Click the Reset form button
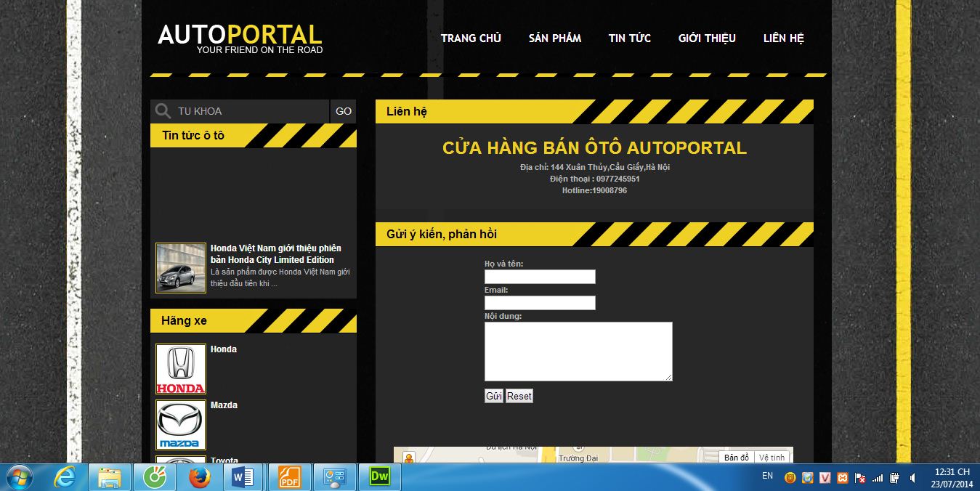The image size is (980, 491). (519, 396)
